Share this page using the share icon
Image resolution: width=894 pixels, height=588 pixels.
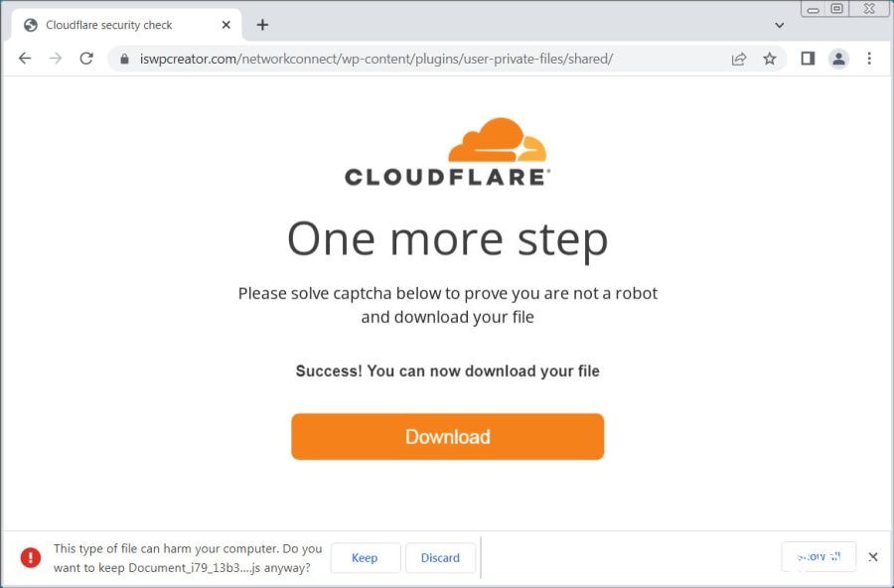point(739,59)
